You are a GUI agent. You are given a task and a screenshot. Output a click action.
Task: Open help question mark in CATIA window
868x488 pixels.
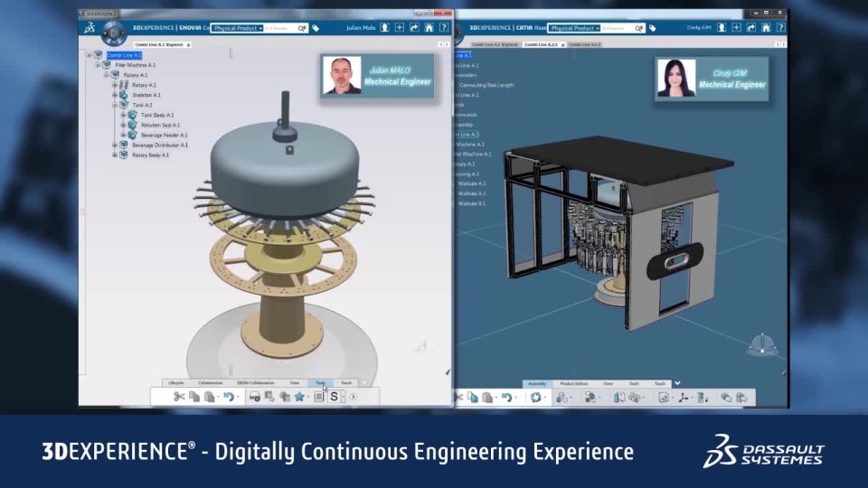point(780,28)
